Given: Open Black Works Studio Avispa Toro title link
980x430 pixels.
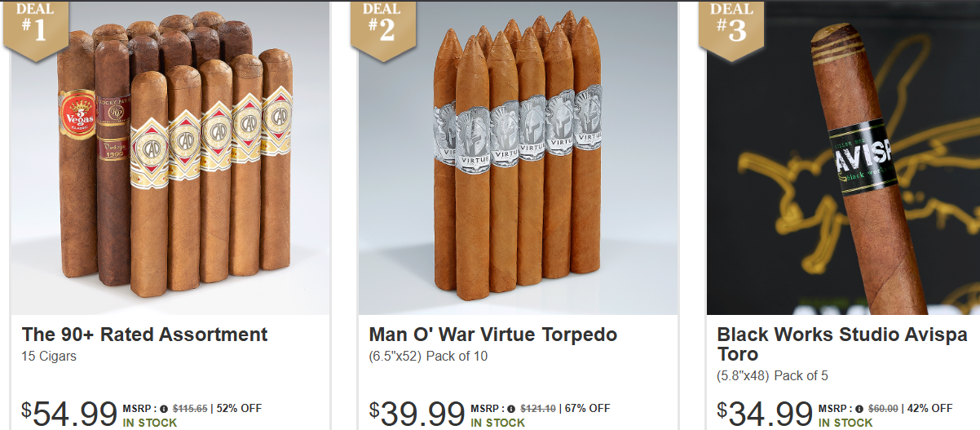Looking at the screenshot, I should [842, 344].
